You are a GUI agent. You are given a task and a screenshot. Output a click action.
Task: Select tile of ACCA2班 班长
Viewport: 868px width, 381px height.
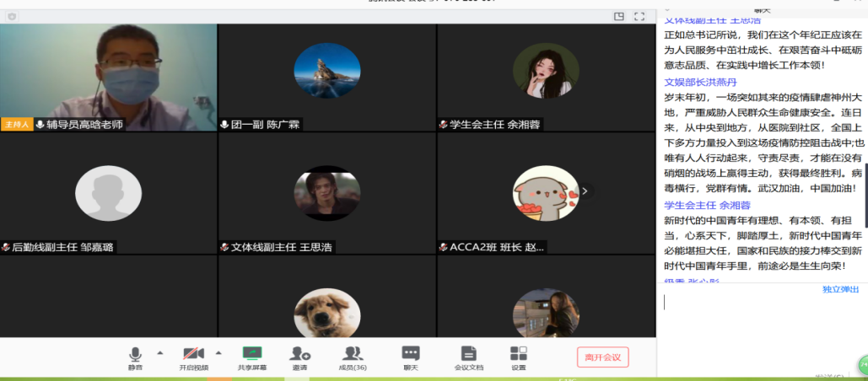[546, 193]
